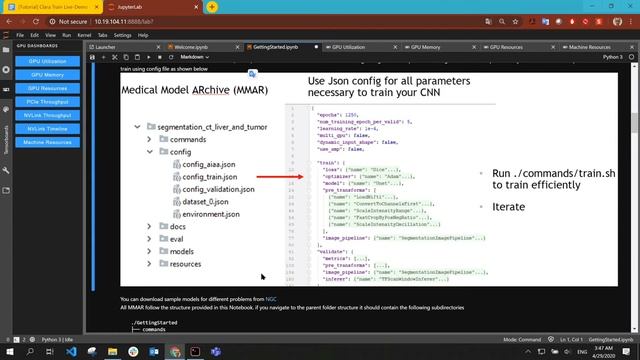Reload the page in Chrome
Viewport: 640px width, 360px height.
tap(36, 22)
